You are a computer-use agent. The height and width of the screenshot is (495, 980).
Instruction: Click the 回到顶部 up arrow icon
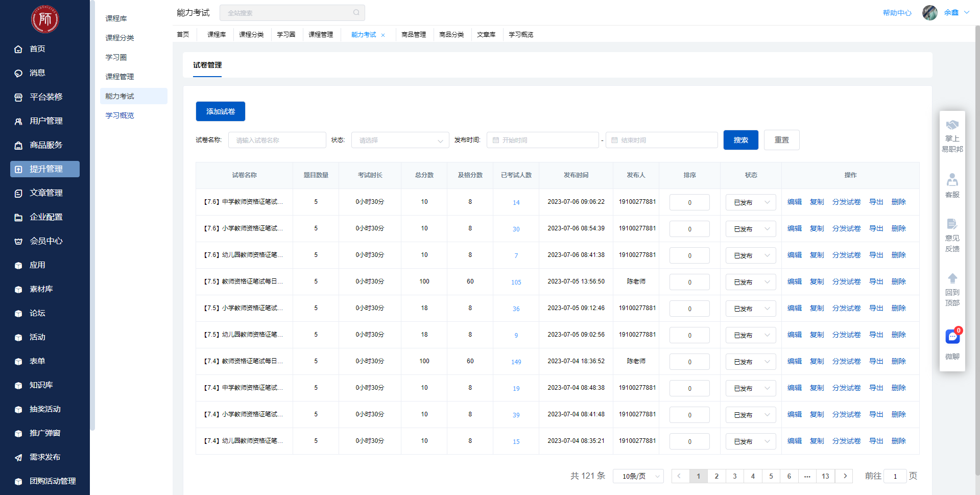coord(952,278)
